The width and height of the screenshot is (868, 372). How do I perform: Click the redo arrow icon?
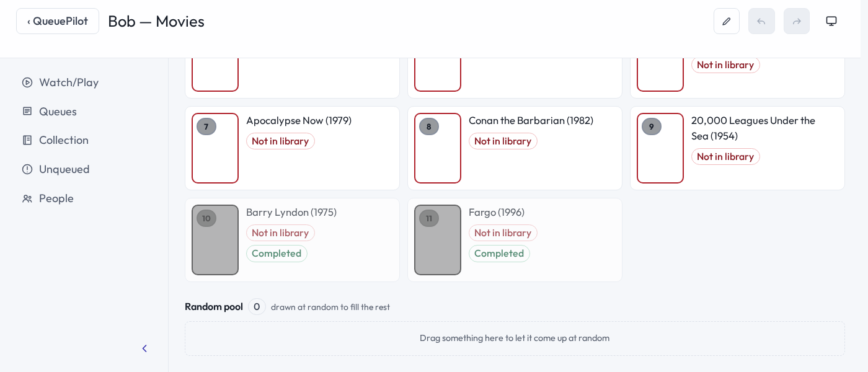[797, 21]
